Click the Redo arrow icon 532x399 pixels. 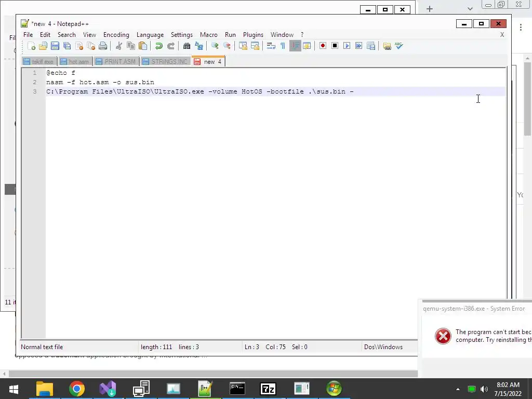pyautogui.click(x=170, y=46)
